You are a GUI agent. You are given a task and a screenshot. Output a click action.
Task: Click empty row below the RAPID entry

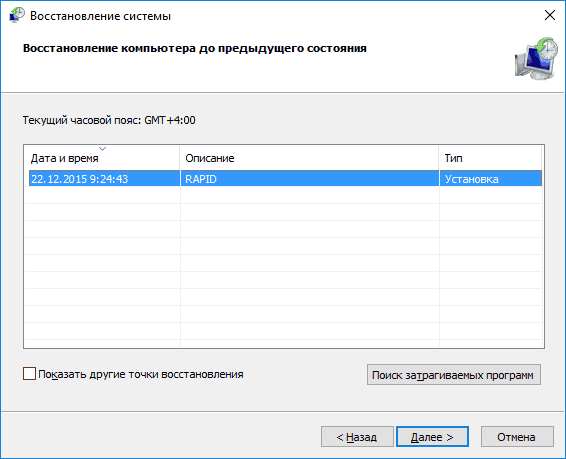coord(285,195)
